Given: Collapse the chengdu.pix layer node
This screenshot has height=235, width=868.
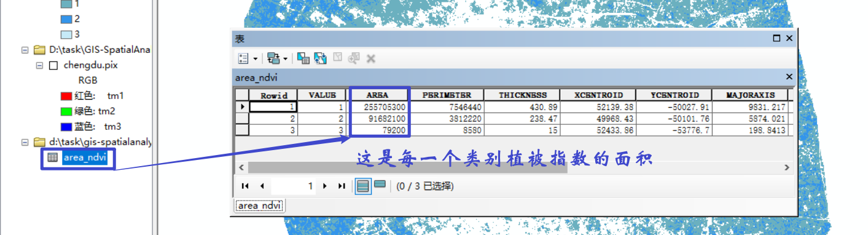Looking at the screenshot, I should pos(39,65).
